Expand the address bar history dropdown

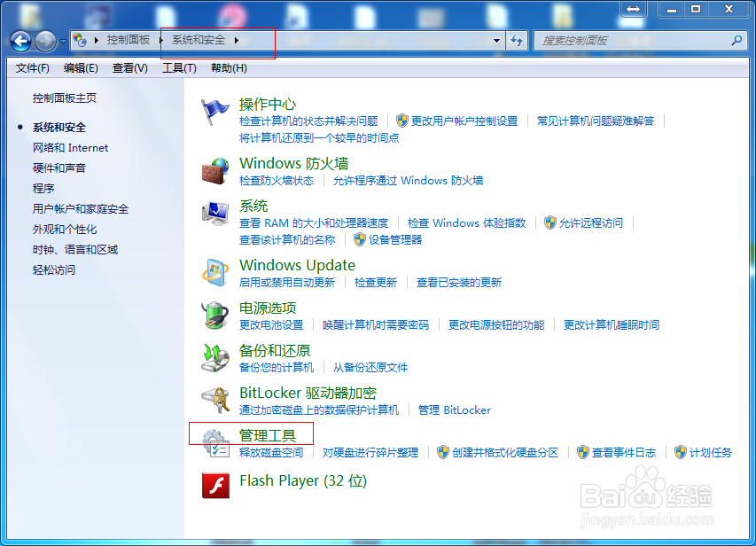tap(496, 41)
